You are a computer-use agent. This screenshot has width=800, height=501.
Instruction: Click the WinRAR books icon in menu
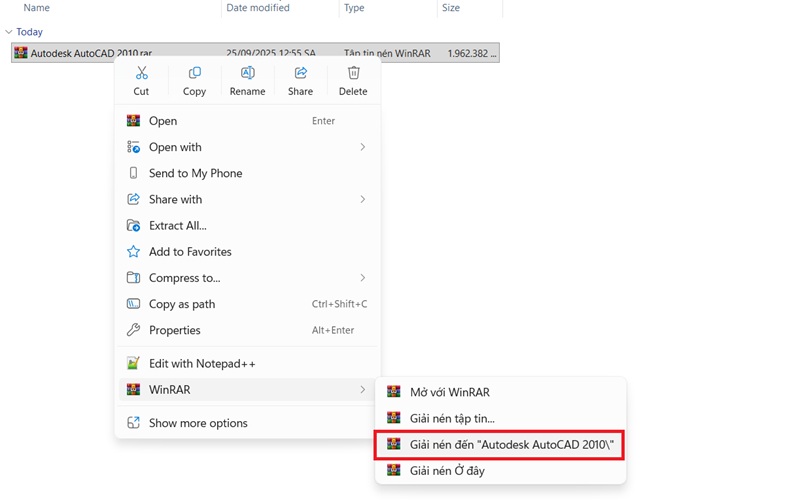coord(133,390)
